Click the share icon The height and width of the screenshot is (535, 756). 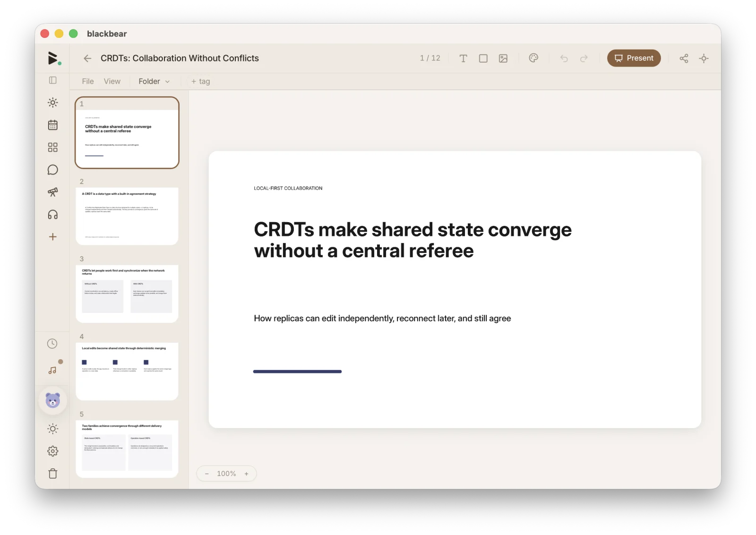(684, 58)
